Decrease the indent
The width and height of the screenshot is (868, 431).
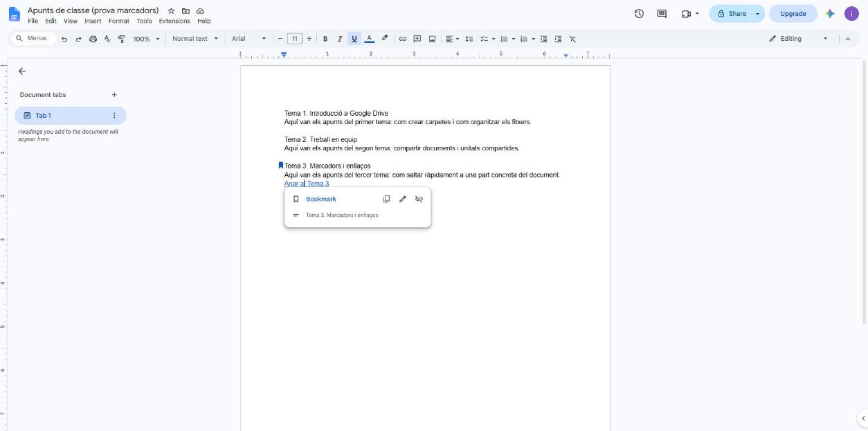(x=543, y=39)
